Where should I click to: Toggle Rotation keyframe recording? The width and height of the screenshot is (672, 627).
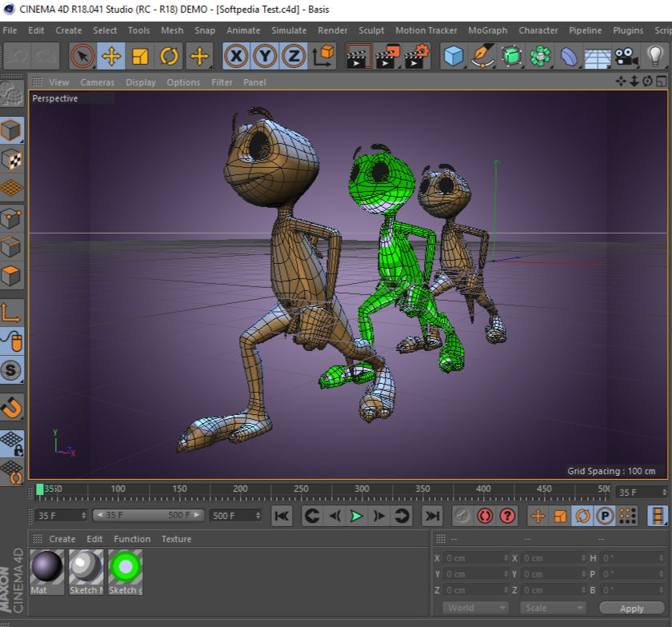tap(582, 516)
